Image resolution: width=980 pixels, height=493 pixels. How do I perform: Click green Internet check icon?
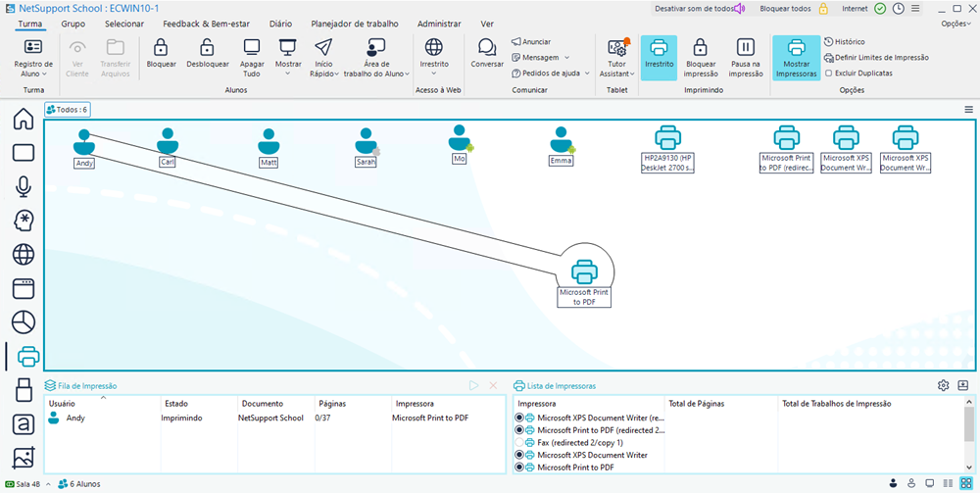[880, 9]
